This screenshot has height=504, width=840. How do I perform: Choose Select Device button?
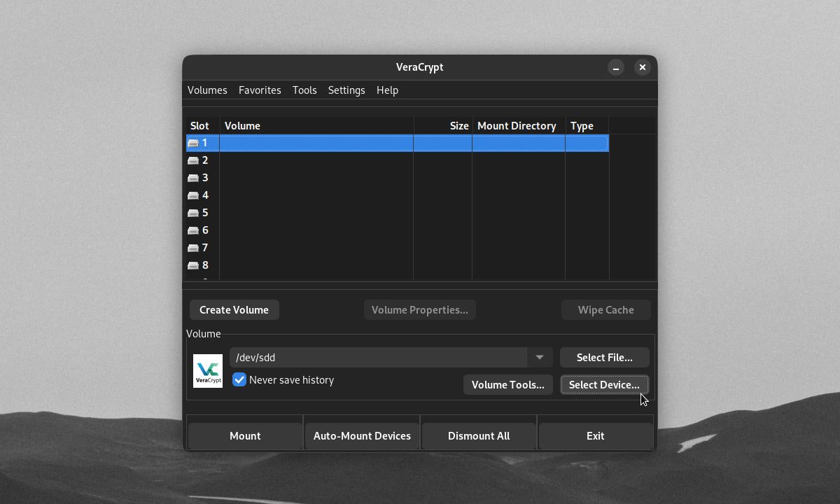click(x=605, y=385)
